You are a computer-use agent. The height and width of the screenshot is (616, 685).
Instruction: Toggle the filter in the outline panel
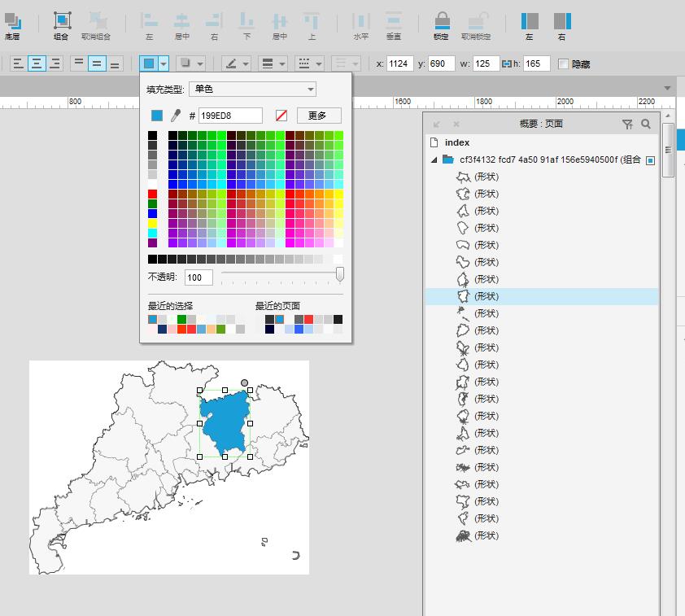[627, 124]
